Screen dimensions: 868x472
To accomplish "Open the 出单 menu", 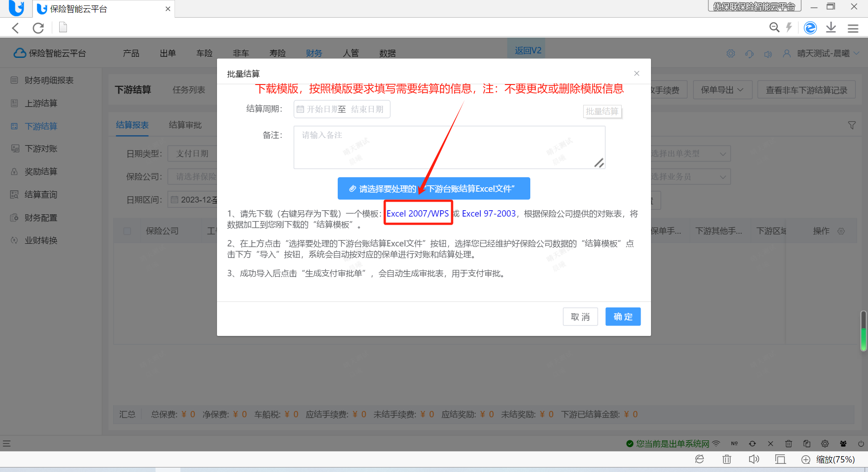I will point(168,53).
